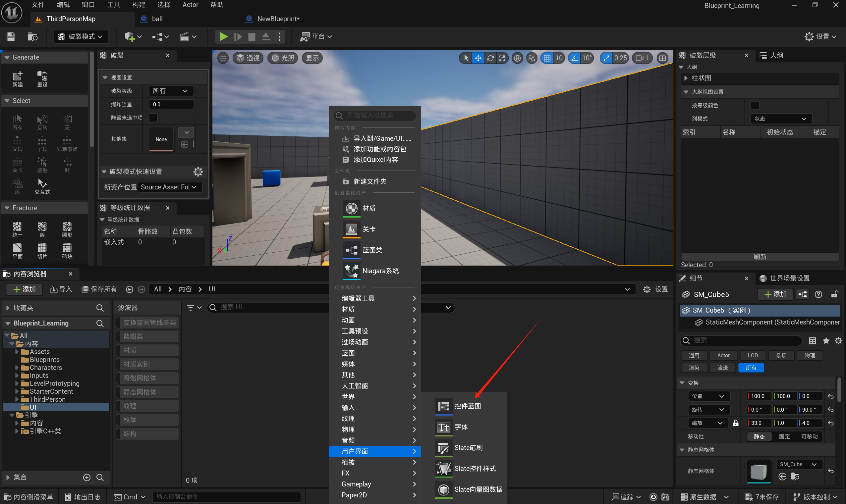Screen dimensions: 846x504
Task: Open the 蓝图 submenu in context menu
Action: (x=374, y=353)
